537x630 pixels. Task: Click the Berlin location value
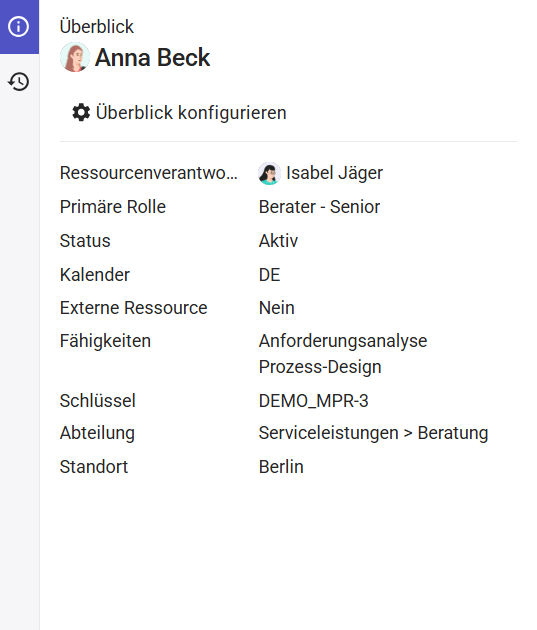pos(281,467)
